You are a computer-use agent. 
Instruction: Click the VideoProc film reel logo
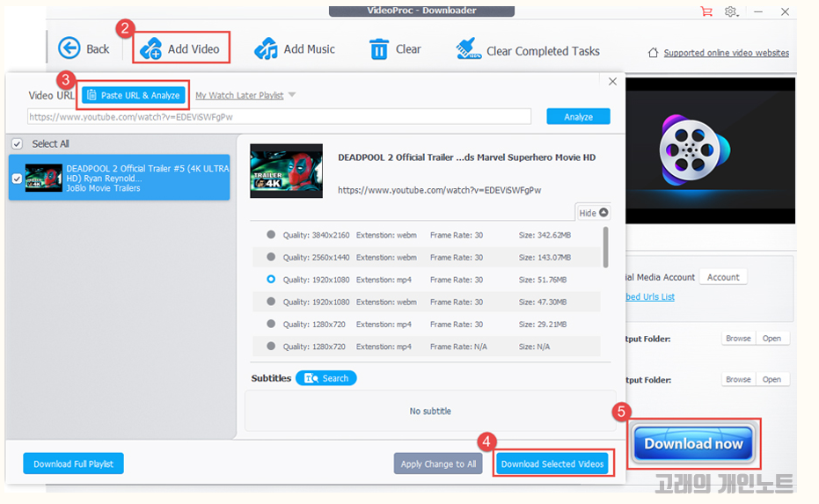click(x=692, y=150)
